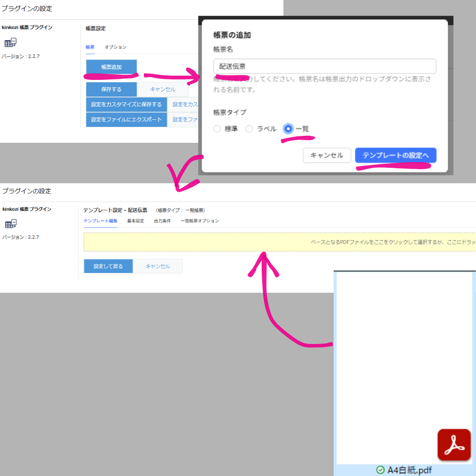
Task: Click 設定をカスタマイズに保存する
Action: pyautogui.click(x=126, y=104)
